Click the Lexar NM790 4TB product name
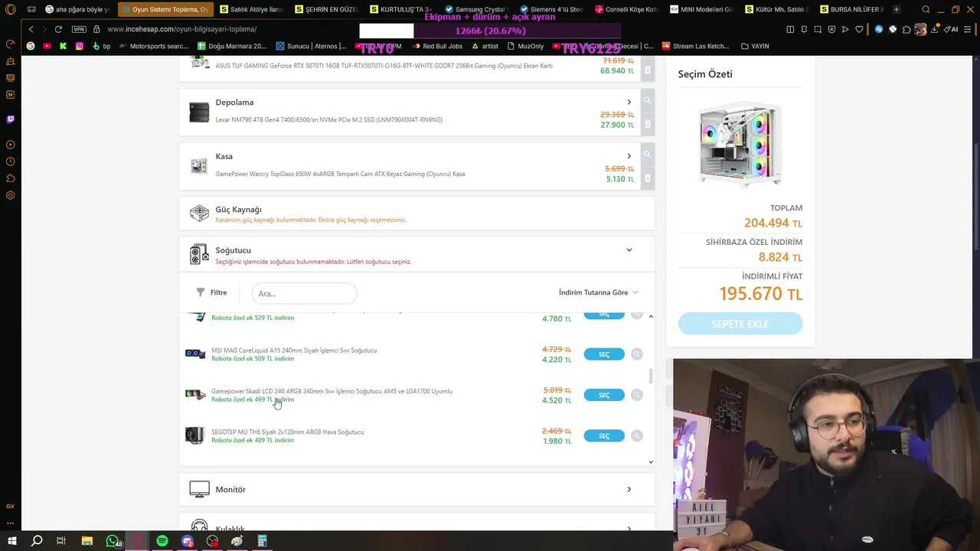Viewport: 980px width, 551px height. click(329, 119)
